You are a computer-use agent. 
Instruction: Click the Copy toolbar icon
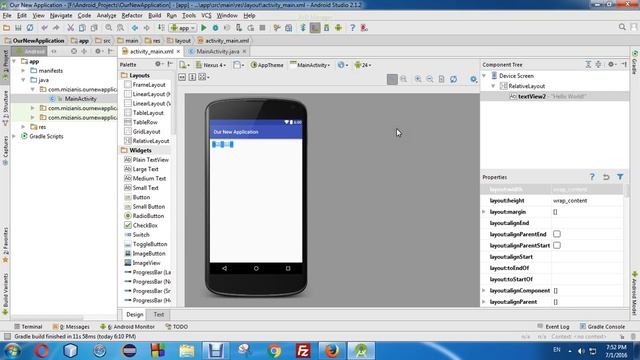point(82,28)
